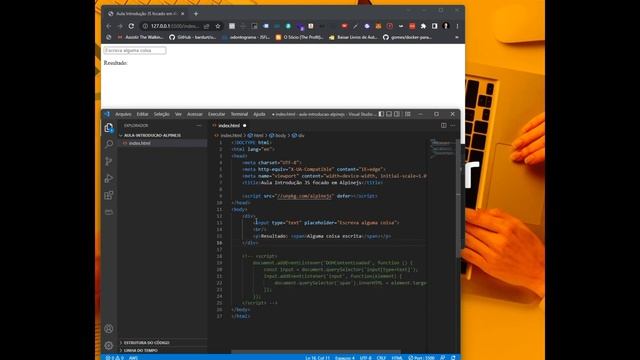Toggle the bottom panel layout icon in VS Code
Image resolution: width=640 pixels, height=360 pixels.
tap(389, 114)
